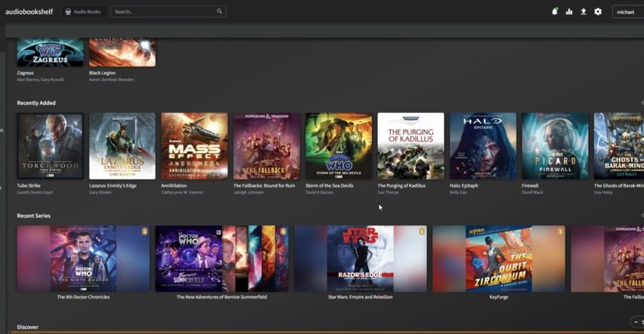The width and height of the screenshot is (644, 334).
Task: Click The 9th Doctor Chronicles series label
Action: click(84, 297)
